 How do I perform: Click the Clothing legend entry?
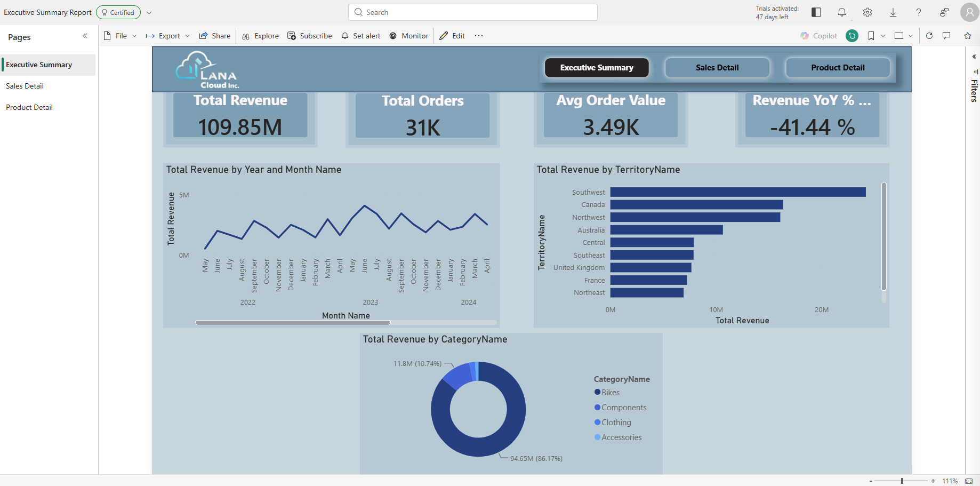[x=613, y=422]
